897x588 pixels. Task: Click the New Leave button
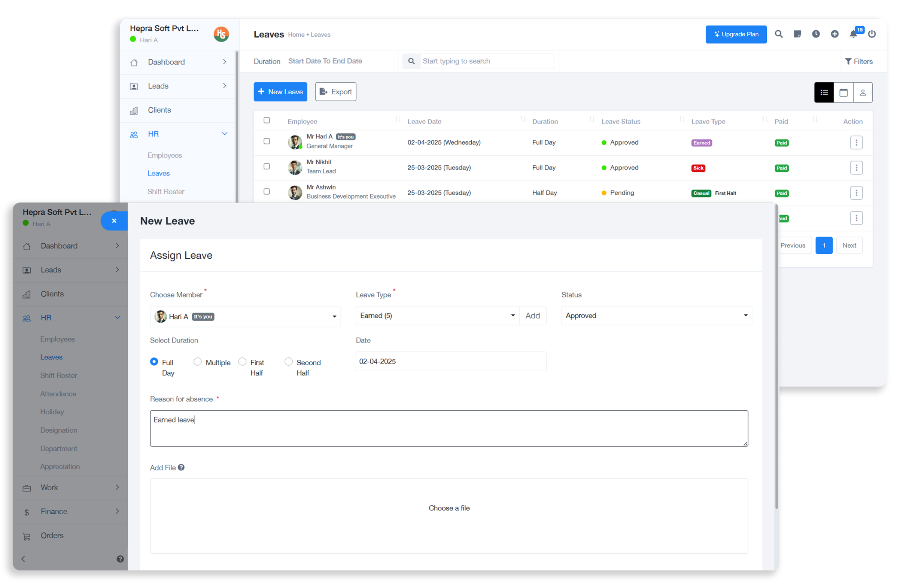point(280,92)
